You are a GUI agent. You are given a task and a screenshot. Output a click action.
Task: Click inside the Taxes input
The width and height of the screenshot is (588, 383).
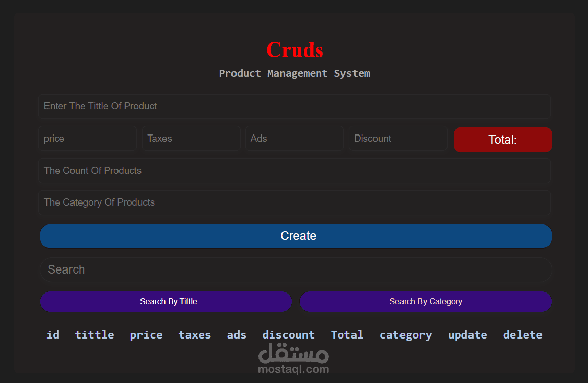191,138
